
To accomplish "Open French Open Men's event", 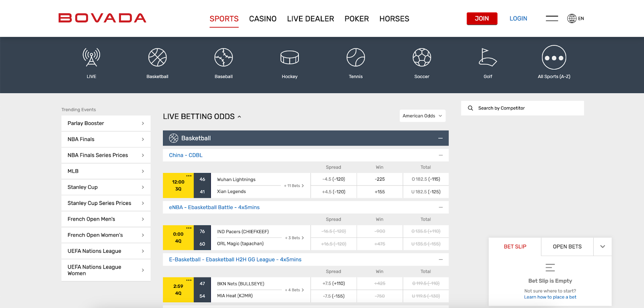I will pyautogui.click(x=106, y=219).
